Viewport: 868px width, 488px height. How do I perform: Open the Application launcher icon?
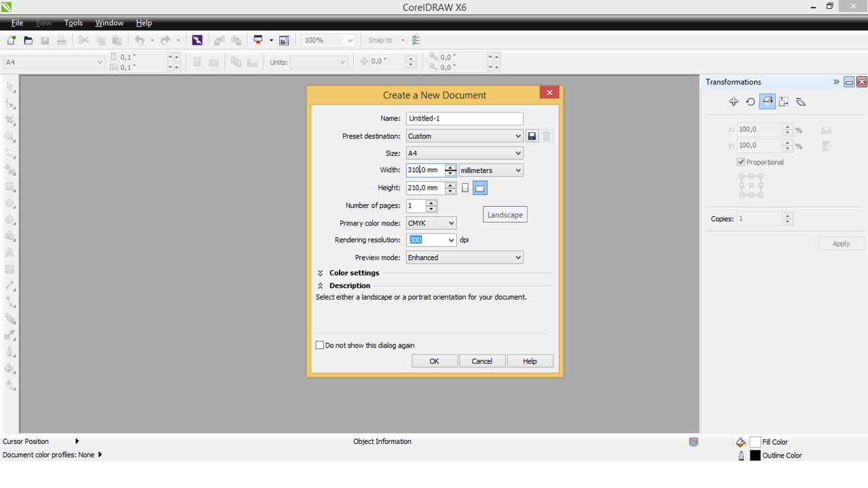tap(258, 41)
